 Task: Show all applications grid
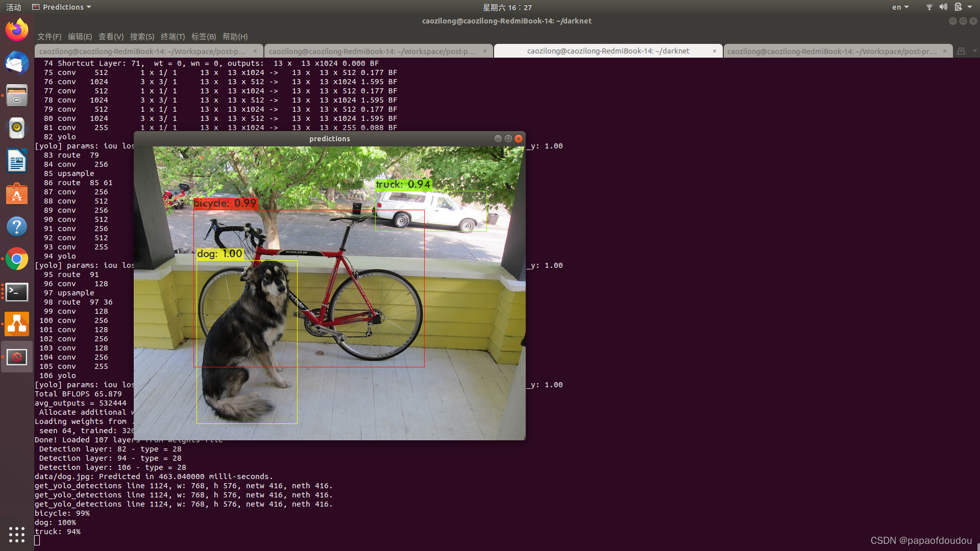[17, 534]
